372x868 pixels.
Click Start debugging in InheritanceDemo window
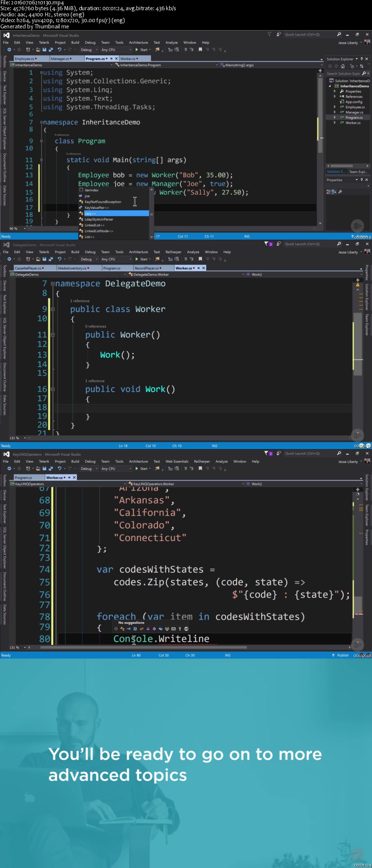coord(141,50)
